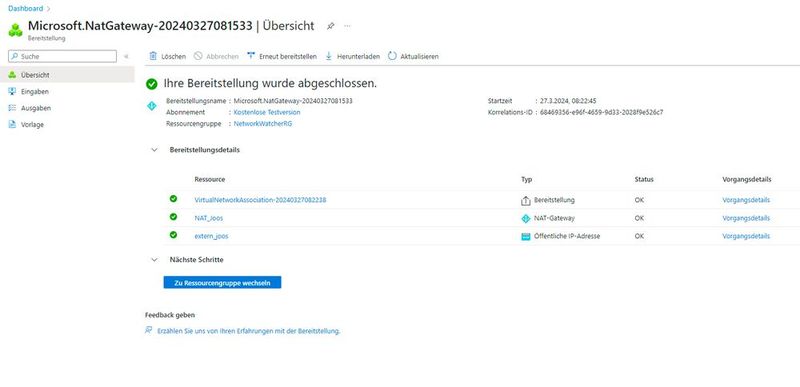The width and height of the screenshot is (800, 387).
Task: Click the Ressource column header
Action: 209,179
